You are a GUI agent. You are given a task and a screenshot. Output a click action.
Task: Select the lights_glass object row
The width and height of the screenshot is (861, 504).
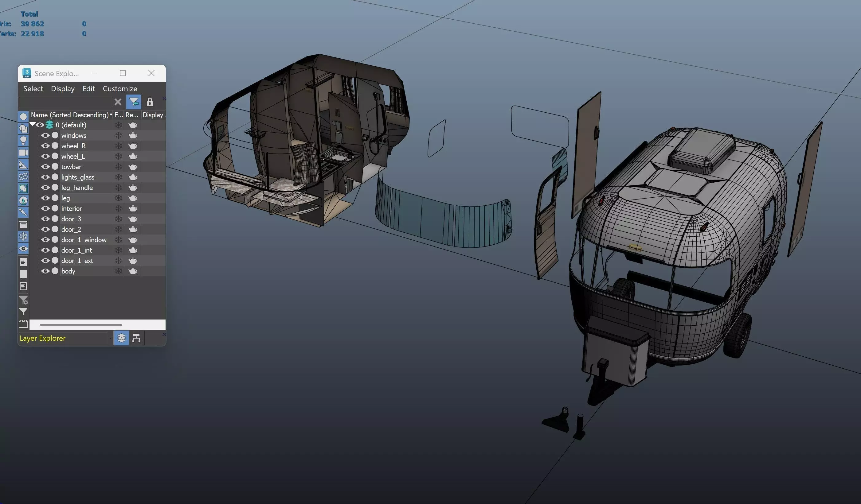click(77, 177)
